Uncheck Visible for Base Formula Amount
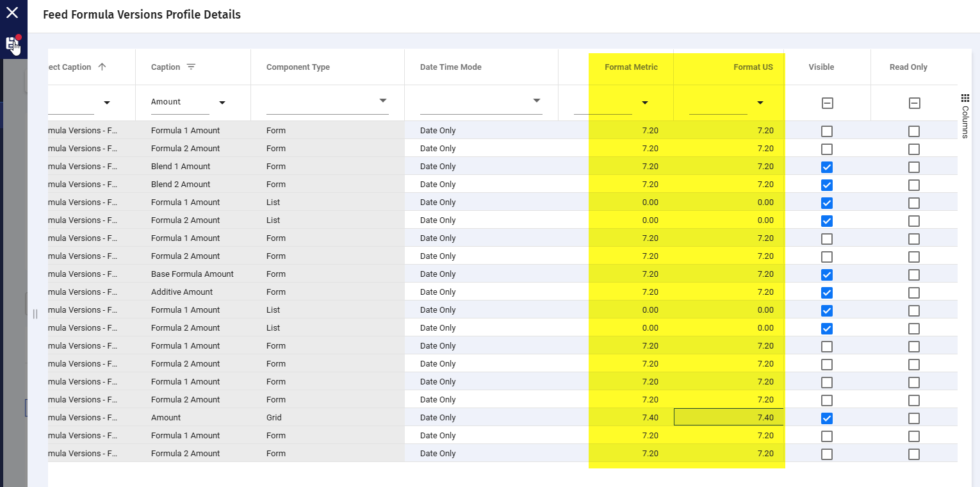This screenshot has width=980, height=487. pyautogui.click(x=827, y=275)
